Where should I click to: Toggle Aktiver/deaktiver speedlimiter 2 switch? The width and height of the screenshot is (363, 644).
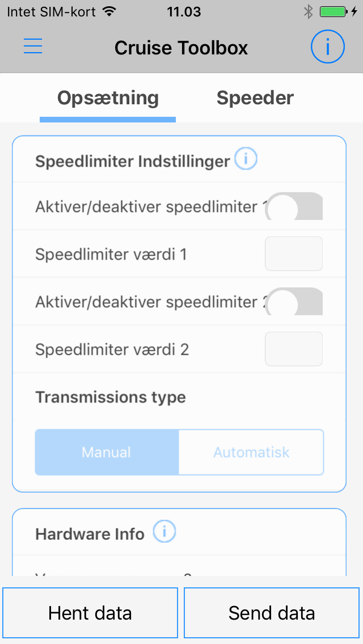tap(294, 302)
